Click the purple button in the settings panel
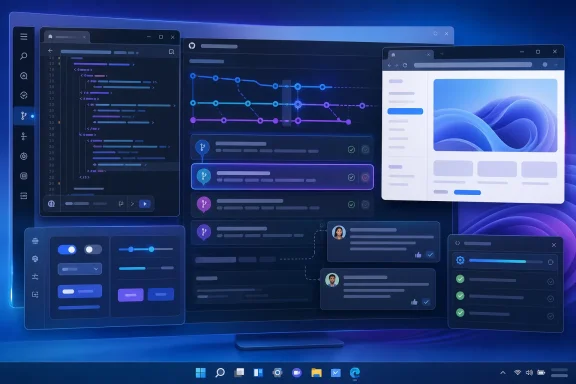 [131, 295]
